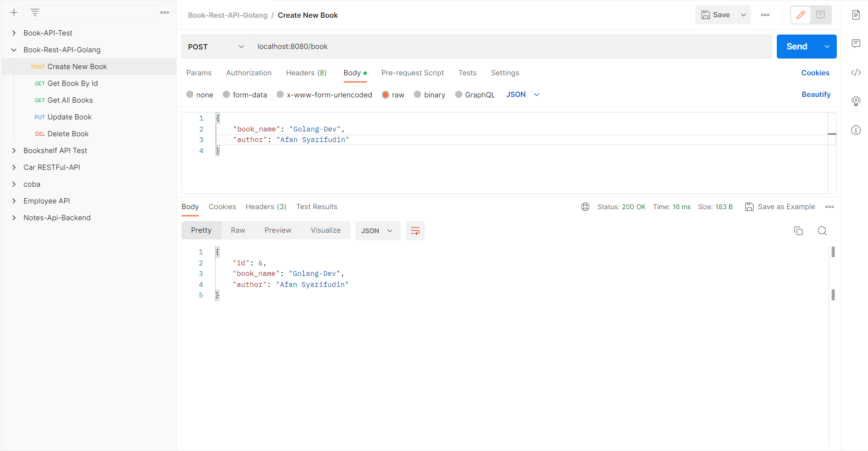The height and width of the screenshot is (451, 868).
Task: Open the lightbulb related requests icon
Action: [856, 101]
